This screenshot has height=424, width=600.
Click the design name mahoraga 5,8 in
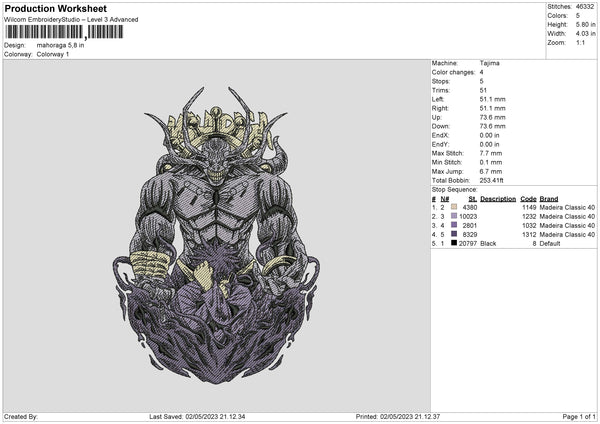(60, 45)
